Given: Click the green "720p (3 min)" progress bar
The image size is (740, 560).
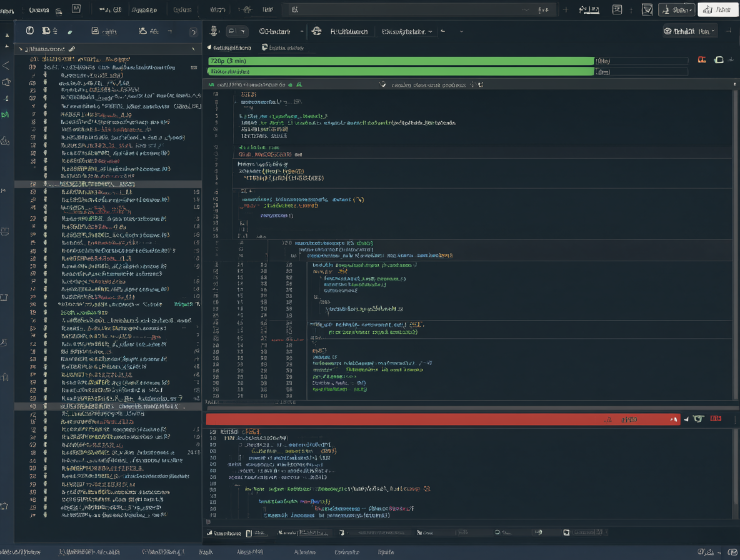Looking at the screenshot, I should pos(401,61).
